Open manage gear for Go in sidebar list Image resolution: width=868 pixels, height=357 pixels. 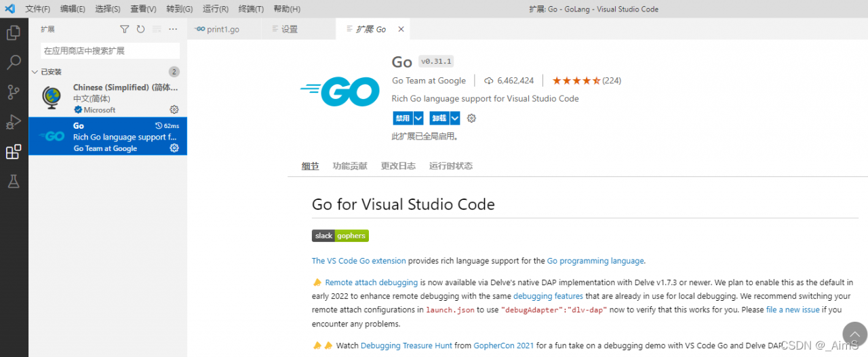pyautogui.click(x=174, y=148)
